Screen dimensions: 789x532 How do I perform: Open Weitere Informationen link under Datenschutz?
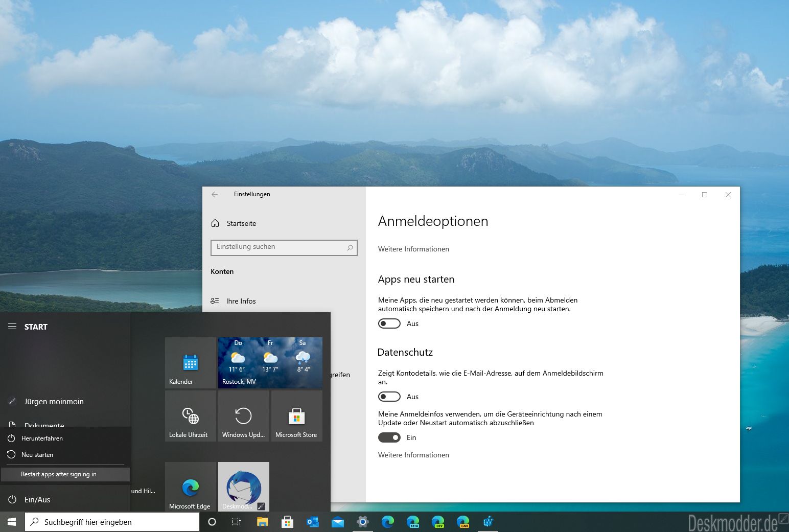click(x=413, y=455)
